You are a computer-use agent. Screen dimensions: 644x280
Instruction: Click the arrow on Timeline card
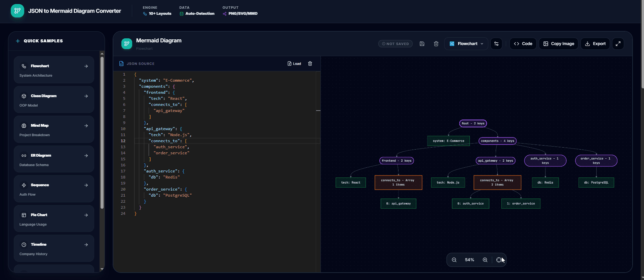pos(86,245)
